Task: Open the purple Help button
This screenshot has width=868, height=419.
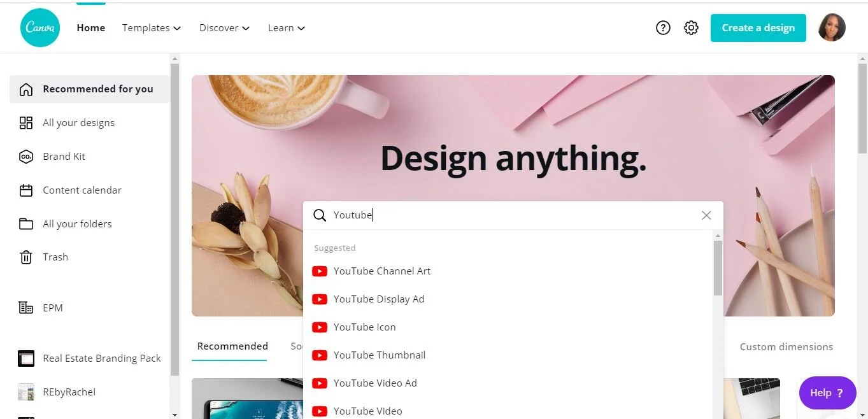Action: click(x=827, y=393)
